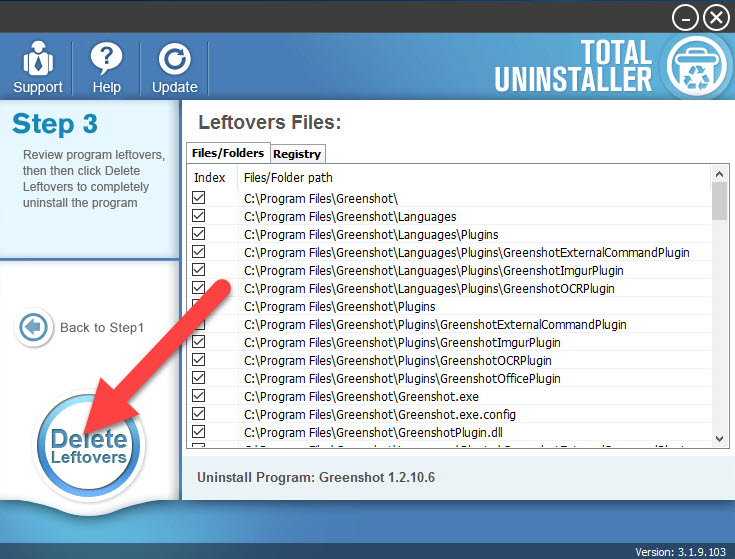Screen dimensions: 735x559
Task: Click the Back to Step1 arrow icon
Action: (33, 327)
